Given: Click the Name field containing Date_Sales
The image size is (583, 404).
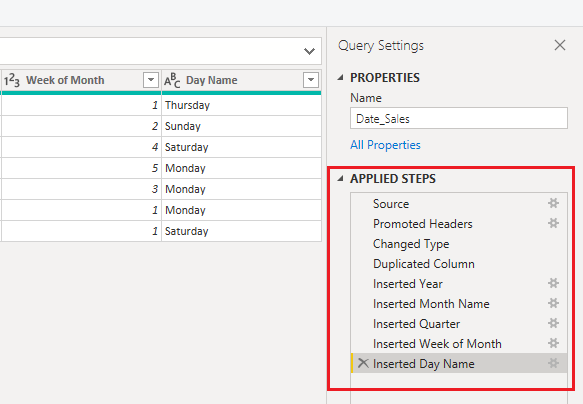Looking at the screenshot, I should (x=459, y=119).
